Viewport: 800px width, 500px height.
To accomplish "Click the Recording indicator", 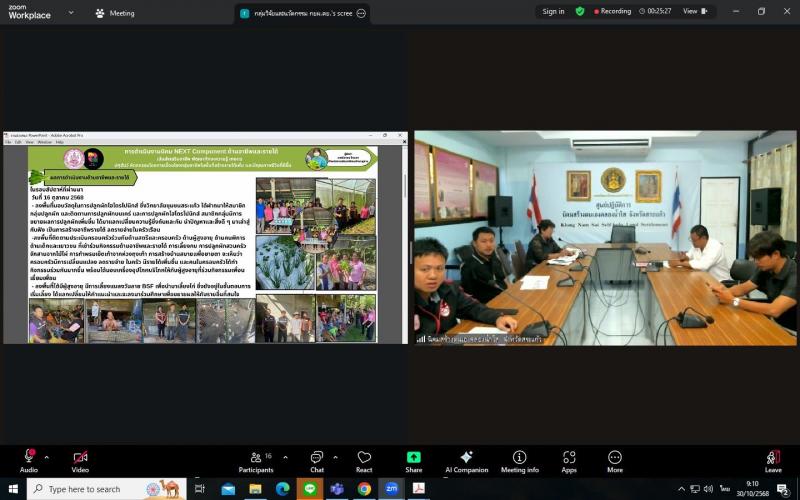I will pos(612,11).
